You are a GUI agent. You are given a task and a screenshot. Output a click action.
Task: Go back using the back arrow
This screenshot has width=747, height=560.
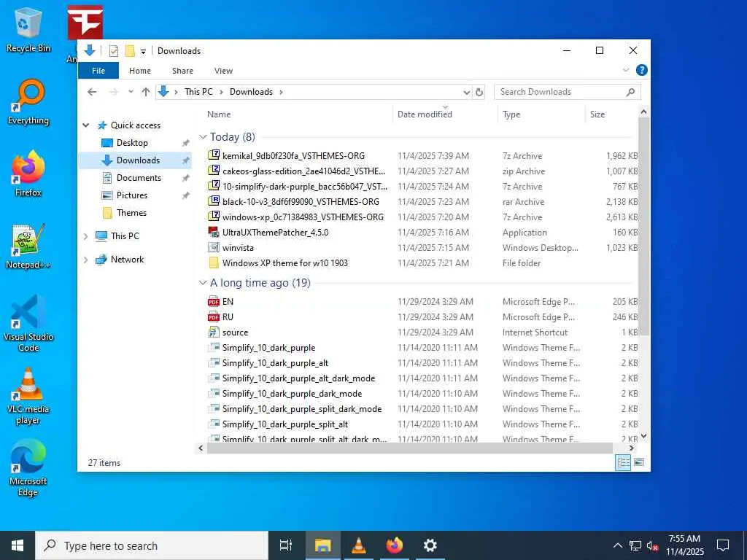pyautogui.click(x=92, y=92)
